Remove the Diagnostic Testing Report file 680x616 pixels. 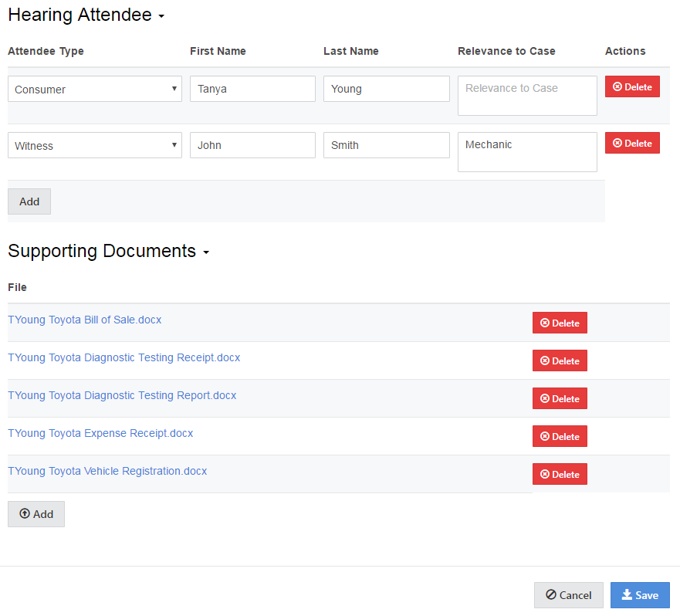560,398
